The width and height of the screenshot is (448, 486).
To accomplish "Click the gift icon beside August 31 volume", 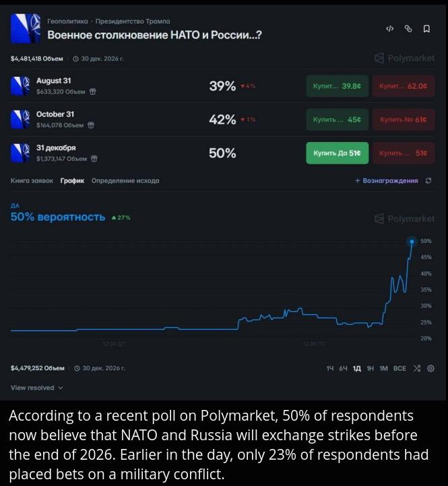I will point(92,92).
